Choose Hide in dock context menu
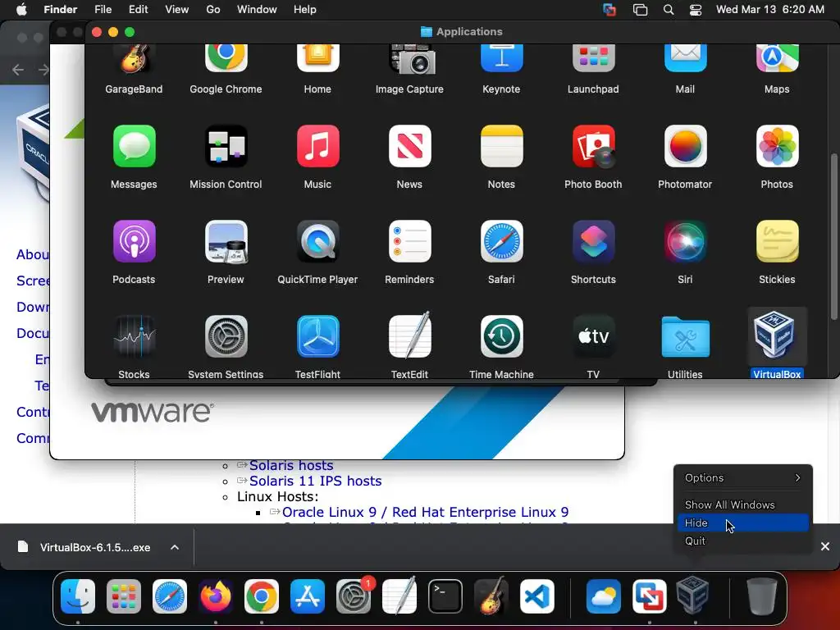This screenshot has width=840, height=630. (x=743, y=523)
